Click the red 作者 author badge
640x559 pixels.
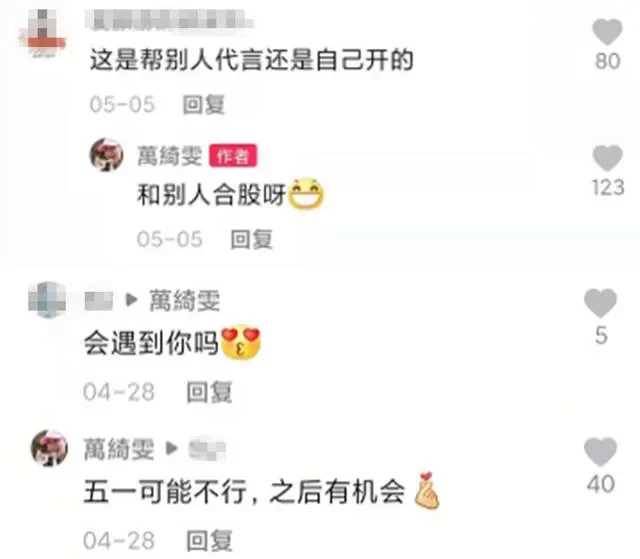pos(233,155)
